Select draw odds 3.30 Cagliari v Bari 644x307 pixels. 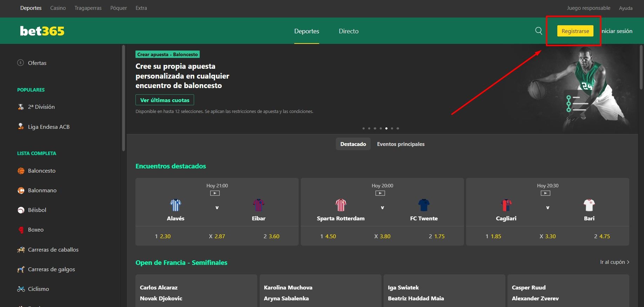click(547, 236)
